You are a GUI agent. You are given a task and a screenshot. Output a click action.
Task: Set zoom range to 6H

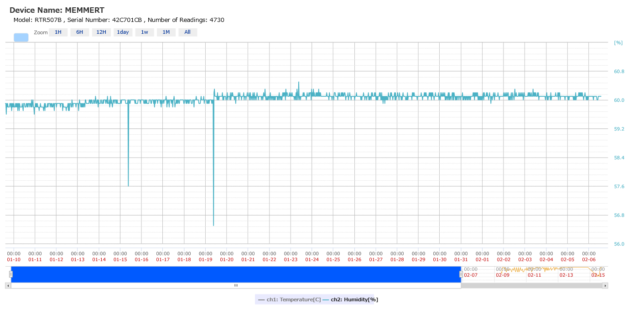(x=80, y=32)
